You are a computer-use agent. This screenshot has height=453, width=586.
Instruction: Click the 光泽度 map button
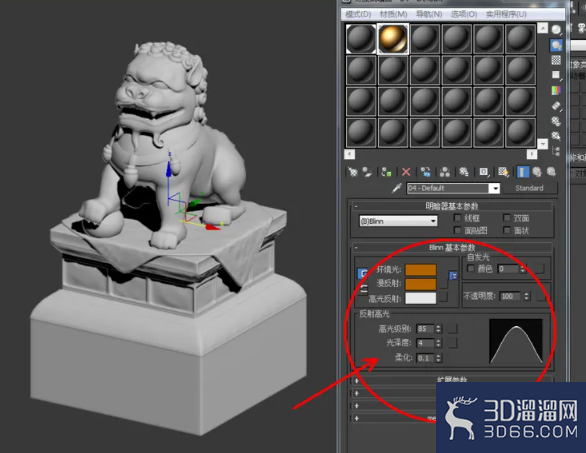[x=453, y=343]
